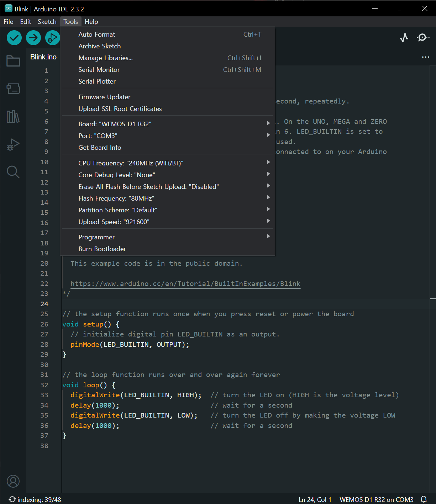The height and width of the screenshot is (504, 436).
Task: Click the "void setup() {" code line
Action: pyautogui.click(x=91, y=324)
